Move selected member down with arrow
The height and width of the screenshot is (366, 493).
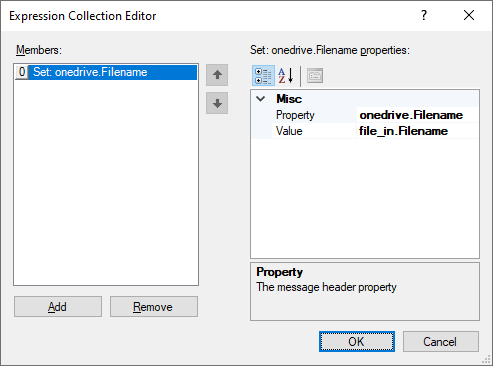217,103
